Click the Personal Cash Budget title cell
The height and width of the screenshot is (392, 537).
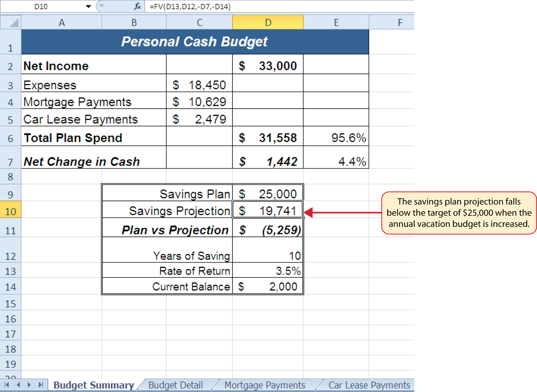click(x=195, y=42)
